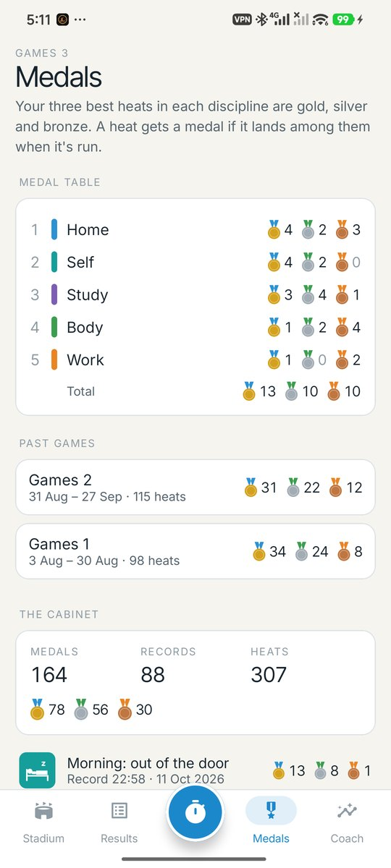
Task: Tap the cabinet gold medal icon showing 78
Action: pos(38,709)
